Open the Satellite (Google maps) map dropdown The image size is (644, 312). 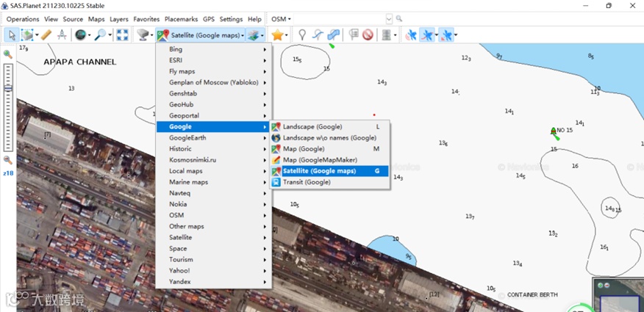pos(201,35)
